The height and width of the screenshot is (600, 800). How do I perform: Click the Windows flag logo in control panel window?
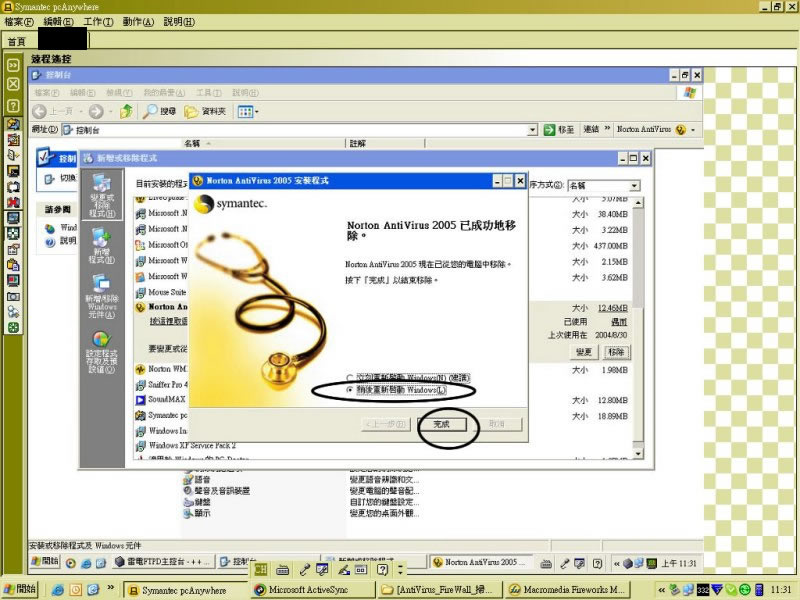pos(690,92)
